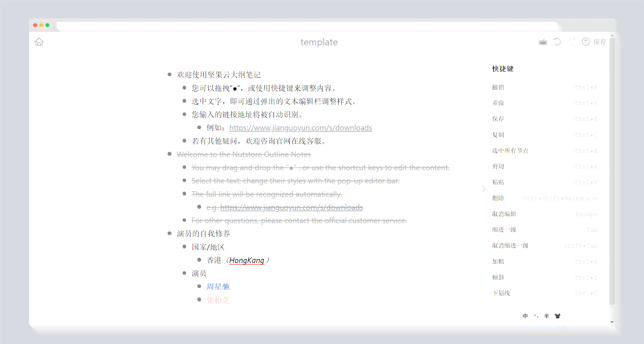644x344 pixels.
Task: Click the 撤销 shortcut entry
Action: [x=544, y=87]
